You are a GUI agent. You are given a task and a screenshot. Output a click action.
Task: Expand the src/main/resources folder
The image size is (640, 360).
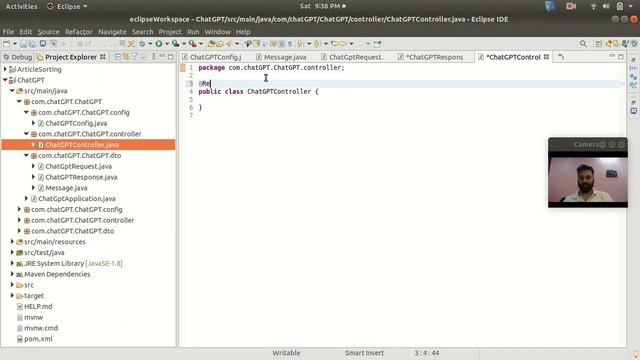[12, 242]
